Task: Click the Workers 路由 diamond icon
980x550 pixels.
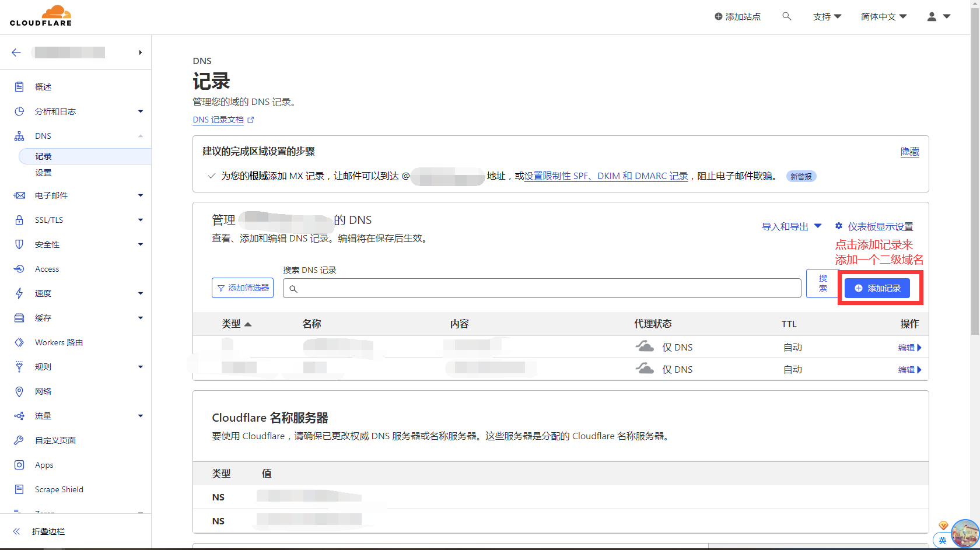Action: point(19,342)
